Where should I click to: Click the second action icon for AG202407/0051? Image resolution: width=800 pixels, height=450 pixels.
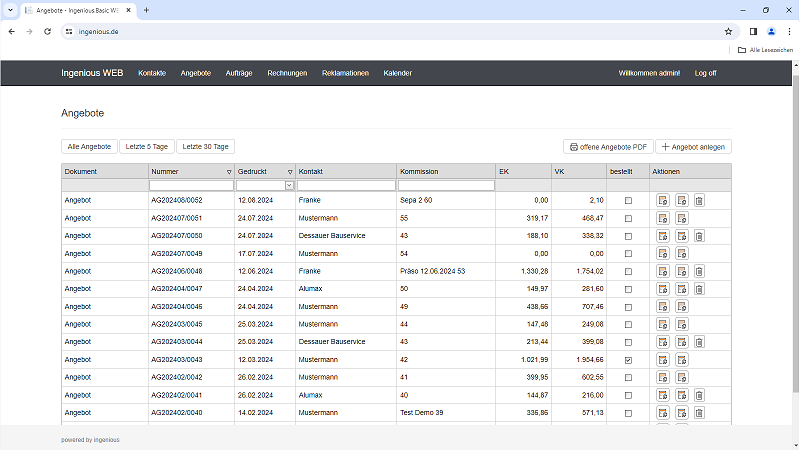pyautogui.click(x=682, y=218)
